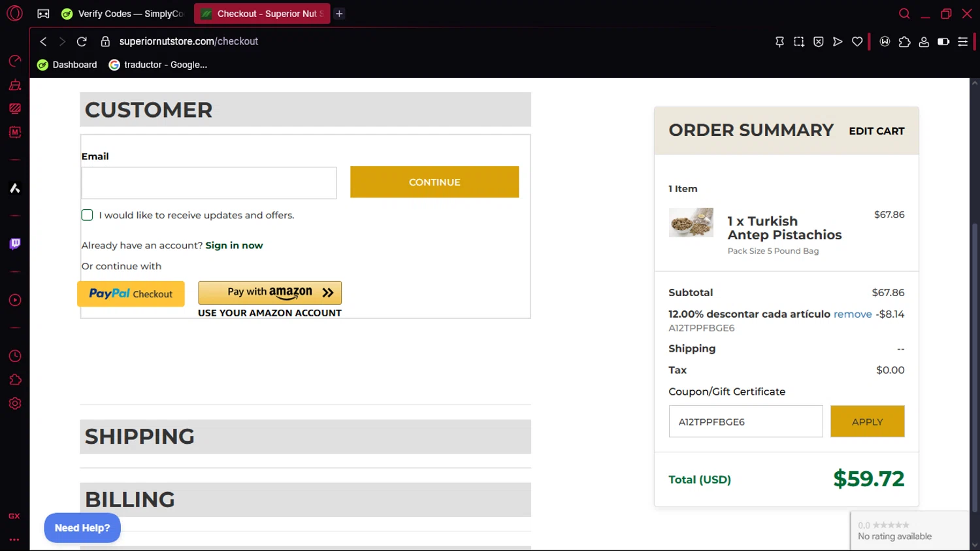The image size is (980, 551).
Task: Open the Aria AI sidebar icon
Action: [x=14, y=188]
